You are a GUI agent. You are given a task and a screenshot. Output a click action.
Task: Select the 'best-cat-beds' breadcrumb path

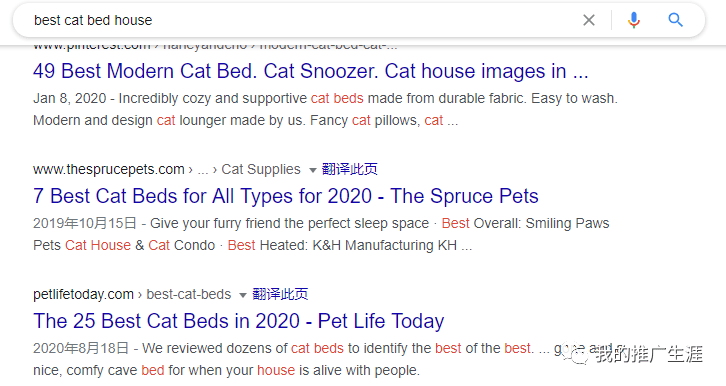(x=188, y=294)
